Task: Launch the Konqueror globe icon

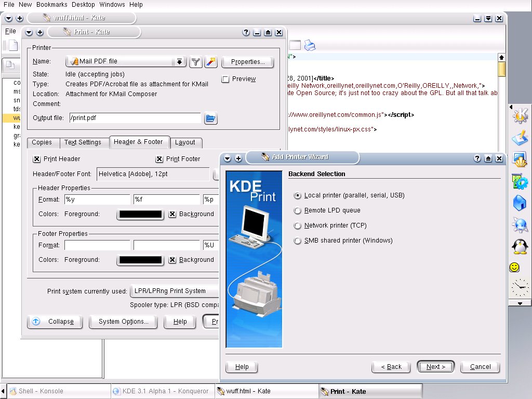Action: coord(520,224)
